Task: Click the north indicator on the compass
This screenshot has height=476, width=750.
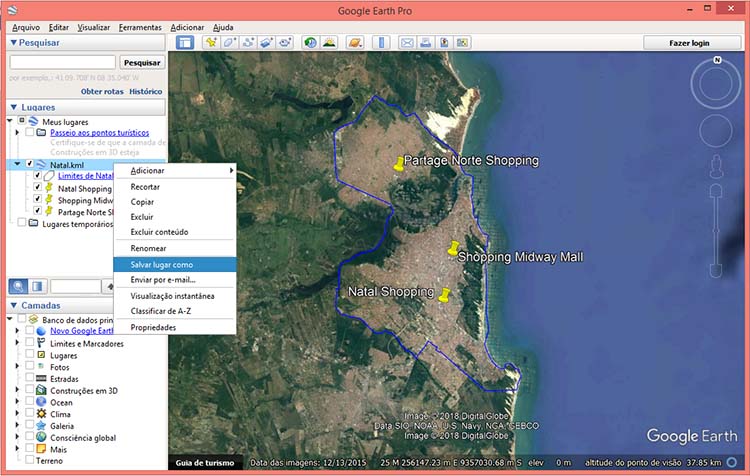Action: point(717,60)
